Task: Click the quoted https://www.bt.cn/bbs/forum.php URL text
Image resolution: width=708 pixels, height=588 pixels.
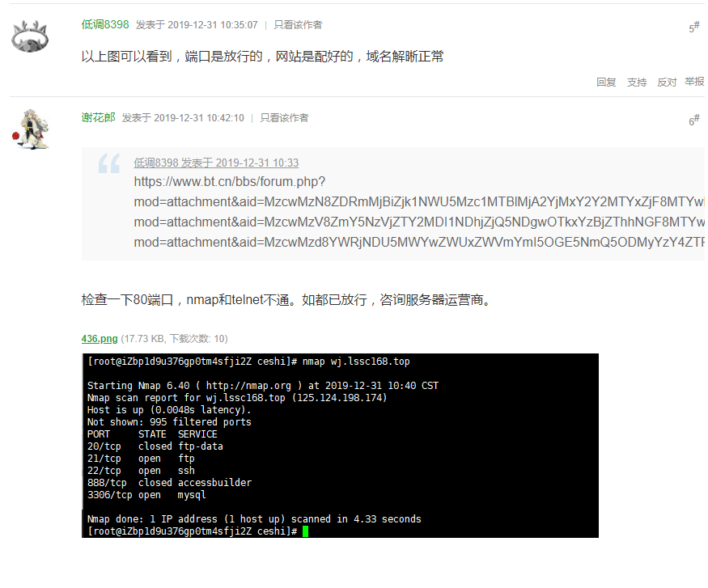Action: (x=229, y=181)
